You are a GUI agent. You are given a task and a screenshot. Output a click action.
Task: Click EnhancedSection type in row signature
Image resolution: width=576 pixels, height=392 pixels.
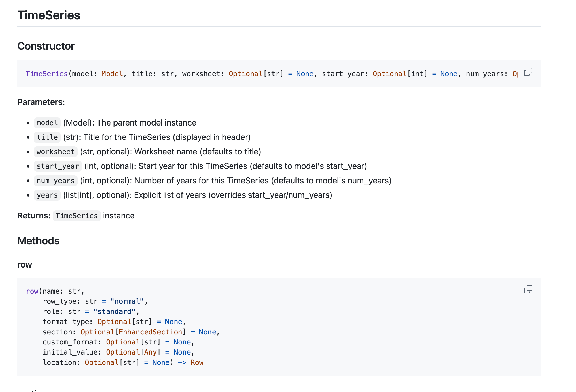pyautogui.click(x=150, y=332)
